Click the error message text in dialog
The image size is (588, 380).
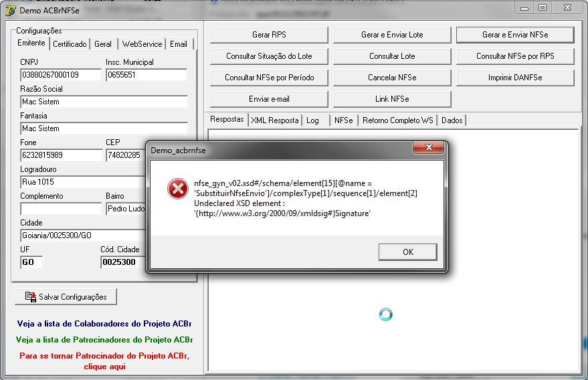point(306,199)
